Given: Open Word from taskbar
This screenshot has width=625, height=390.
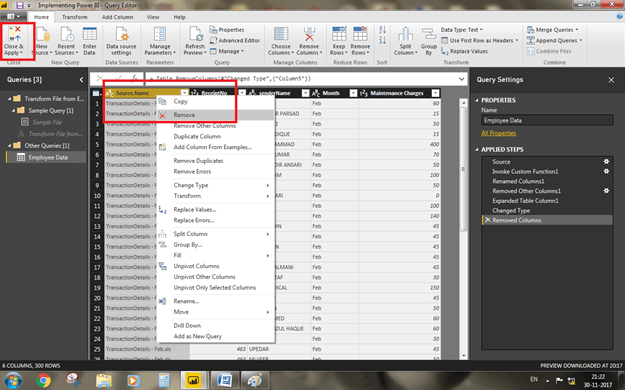Looking at the screenshot, I should 224,380.
